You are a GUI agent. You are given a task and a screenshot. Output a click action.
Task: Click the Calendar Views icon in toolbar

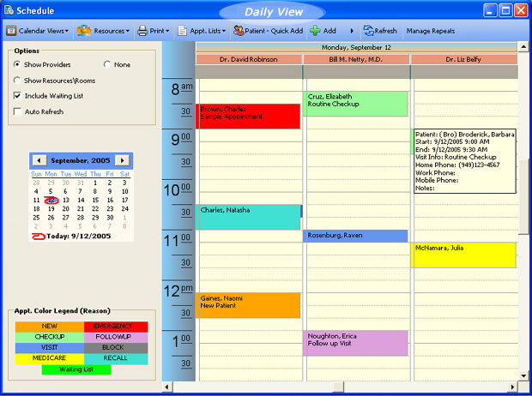click(x=12, y=31)
